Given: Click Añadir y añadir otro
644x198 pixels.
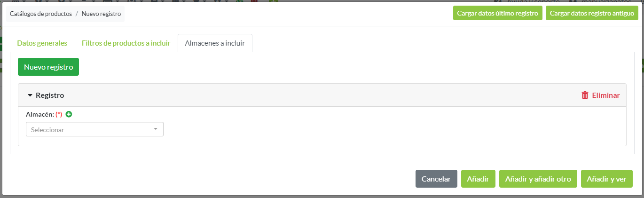Looking at the screenshot, I should coord(538,179).
